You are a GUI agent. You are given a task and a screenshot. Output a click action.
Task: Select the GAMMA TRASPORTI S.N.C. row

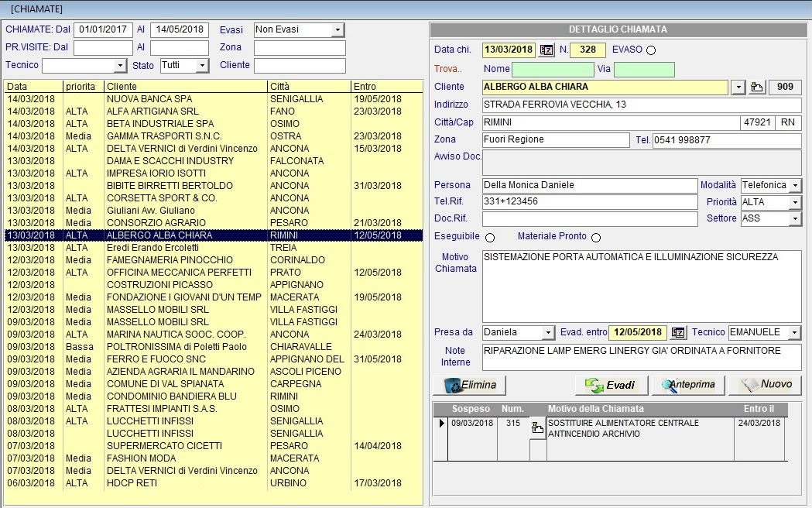tap(214, 136)
